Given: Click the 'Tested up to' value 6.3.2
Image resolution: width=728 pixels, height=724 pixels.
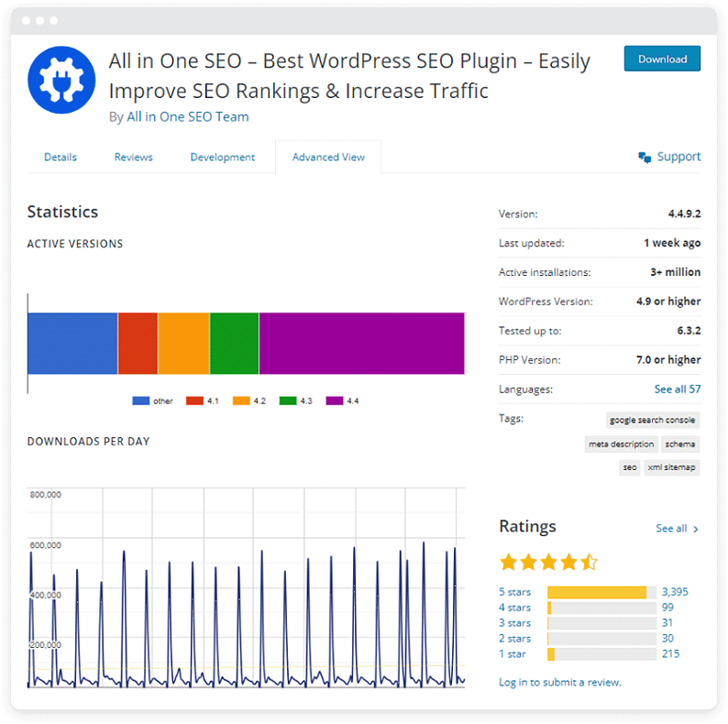Looking at the screenshot, I should click(x=689, y=331).
